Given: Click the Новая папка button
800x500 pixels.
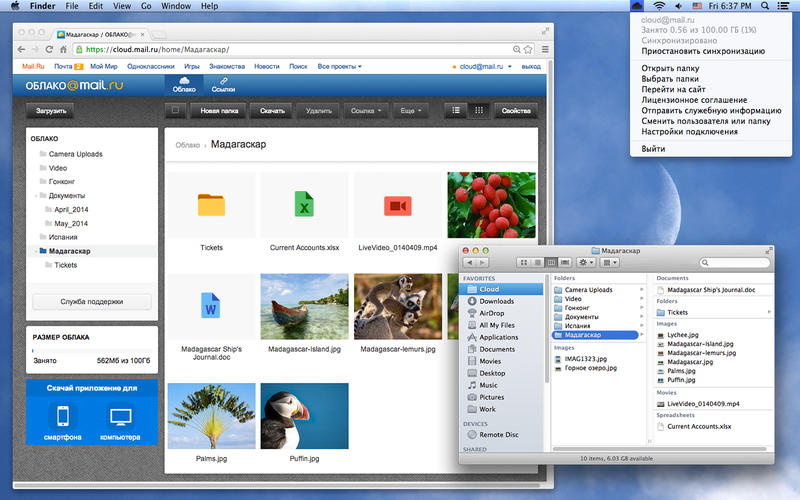Looking at the screenshot, I should tap(219, 111).
